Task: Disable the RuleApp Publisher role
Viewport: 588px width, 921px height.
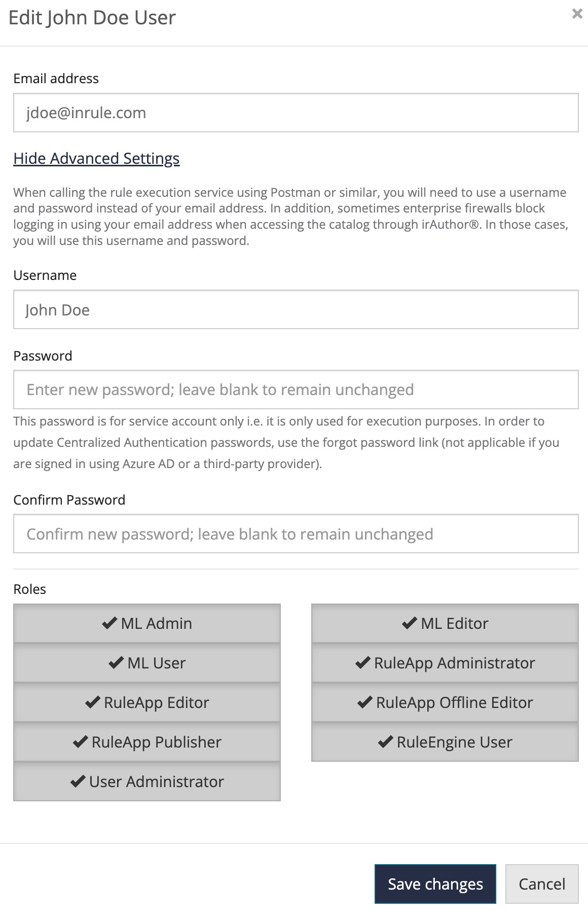Action: coord(147,742)
